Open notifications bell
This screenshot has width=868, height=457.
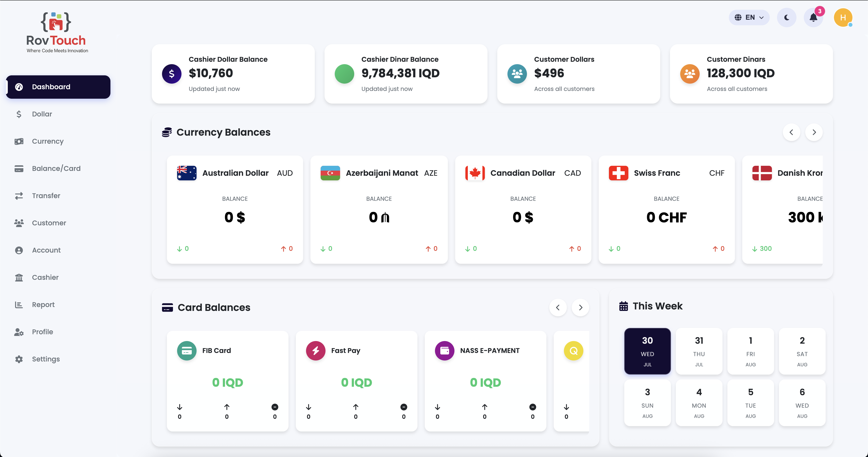pos(814,18)
